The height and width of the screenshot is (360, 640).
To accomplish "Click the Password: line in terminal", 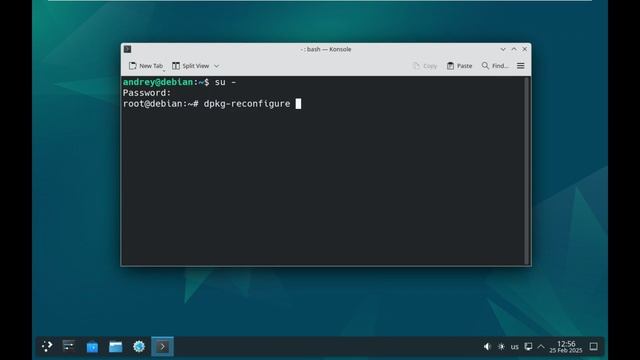I will click(x=147, y=93).
